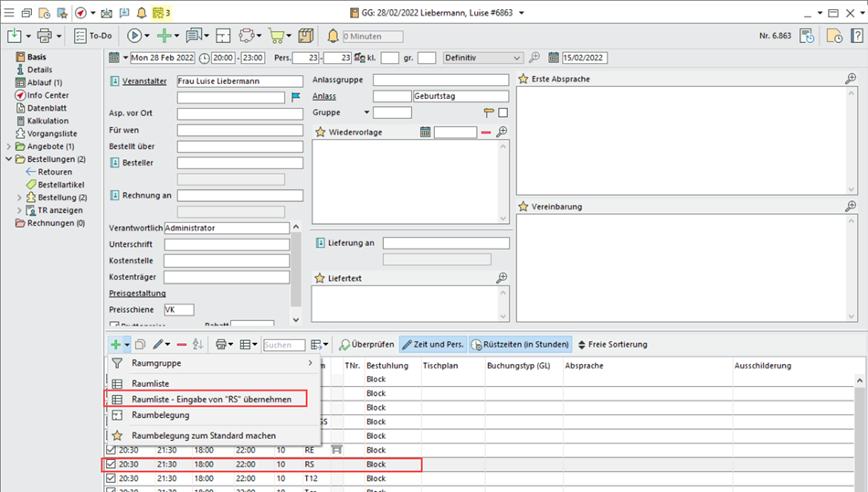Image resolution: width=868 pixels, height=492 pixels.
Task: Expand the Angebote (1) tree node
Action: click(x=9, y=146)
